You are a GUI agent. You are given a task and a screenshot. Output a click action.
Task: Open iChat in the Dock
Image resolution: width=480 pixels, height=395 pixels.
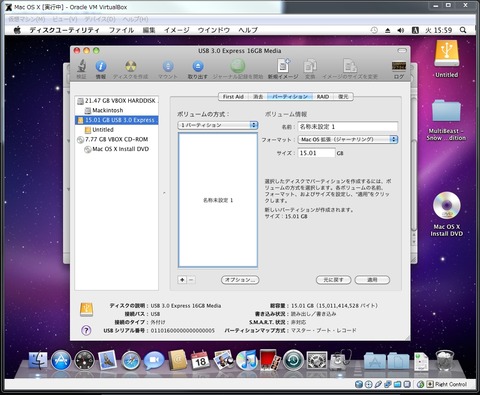coord(154,360)
